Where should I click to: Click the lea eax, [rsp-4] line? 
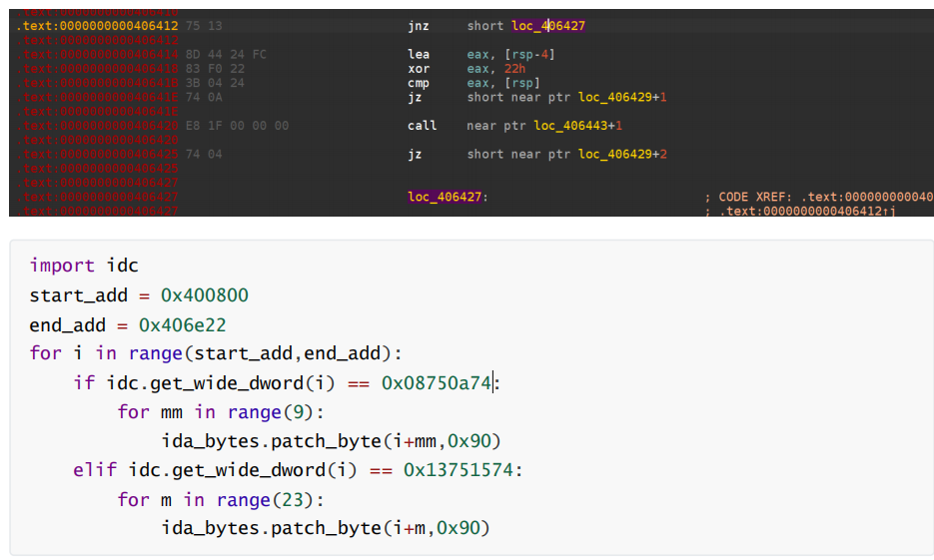(x=481, y=54)
